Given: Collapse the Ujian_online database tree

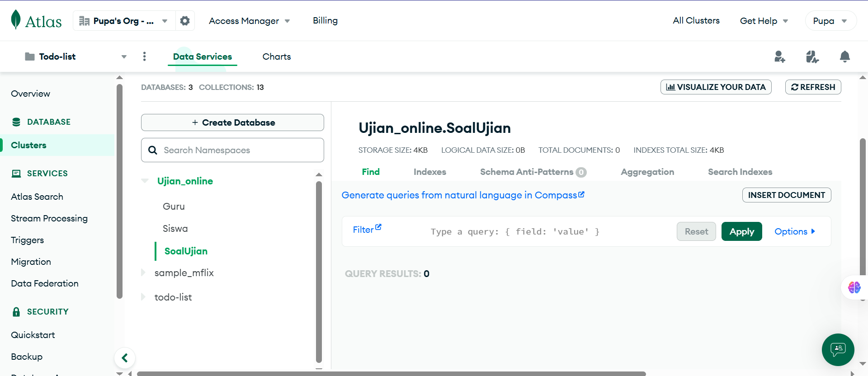Looking at the screenshot, I should (145, 181).
